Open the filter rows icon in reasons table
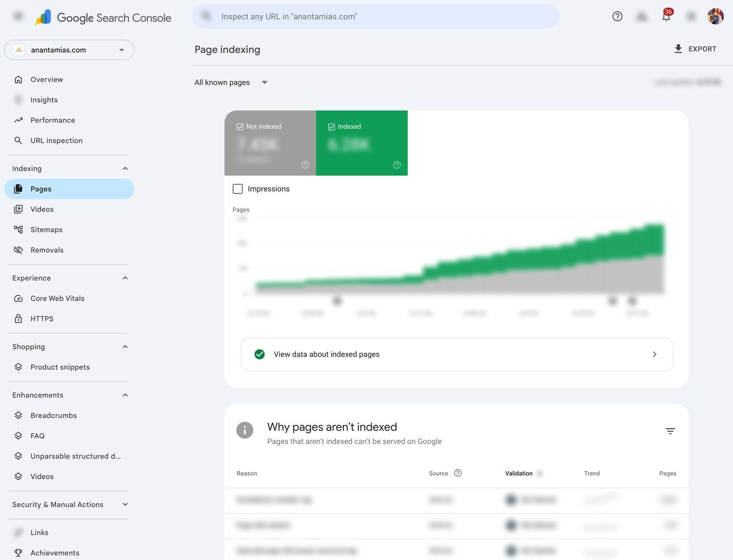 click(670, 431)
